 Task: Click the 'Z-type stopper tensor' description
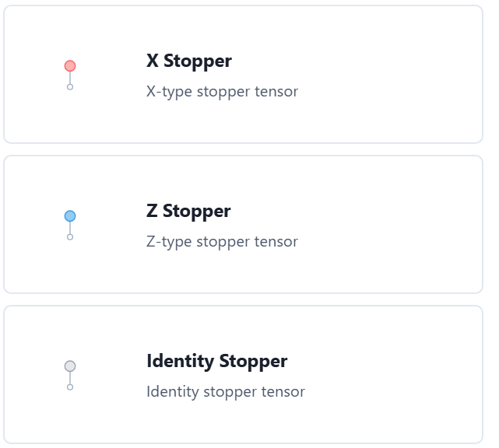222,242
